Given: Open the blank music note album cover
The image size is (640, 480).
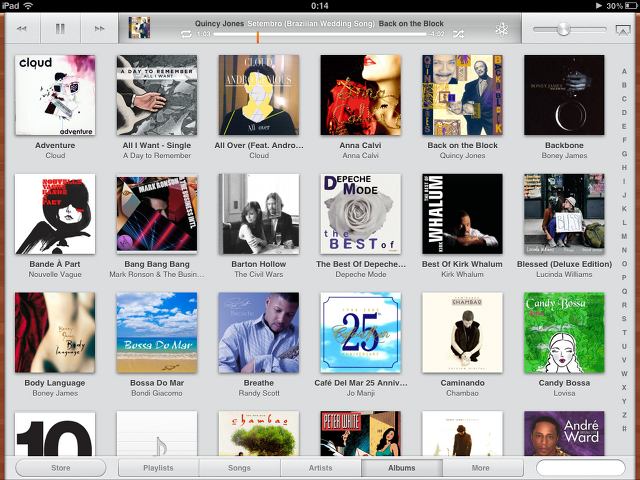Looking at the screenshot, I should click(x=157, y=433).
